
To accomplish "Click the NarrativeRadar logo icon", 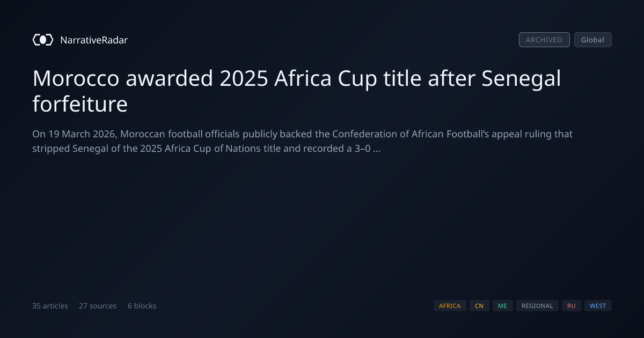I will tap(43, 40).
